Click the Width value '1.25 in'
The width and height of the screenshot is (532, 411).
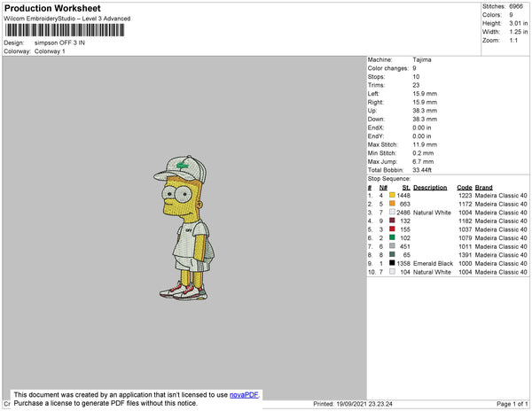point(519,32)
